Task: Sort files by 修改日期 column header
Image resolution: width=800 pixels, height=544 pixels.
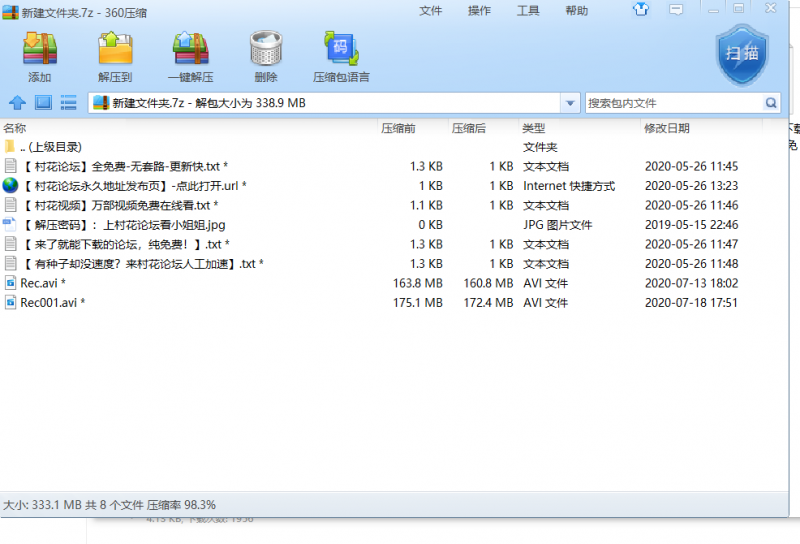Action: (667, 128)
